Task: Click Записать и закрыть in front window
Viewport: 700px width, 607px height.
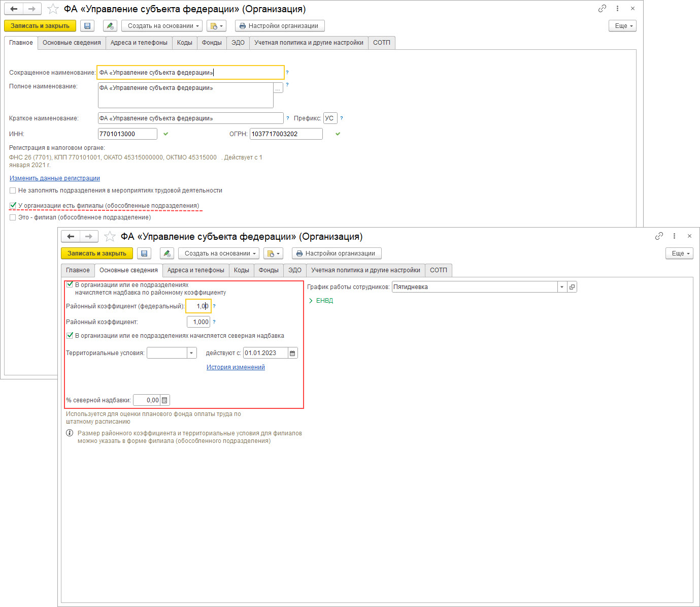Action: tap(97, 253)
